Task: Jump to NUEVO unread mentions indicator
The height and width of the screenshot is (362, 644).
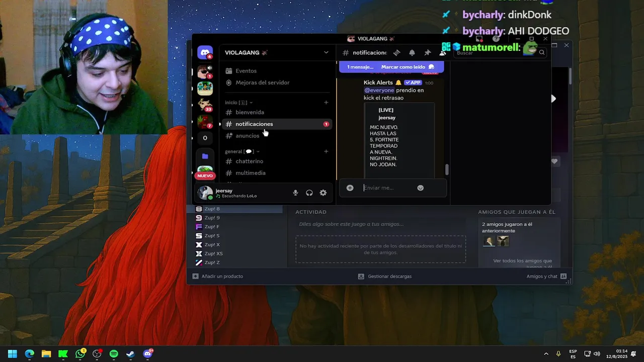Action: 205,175
